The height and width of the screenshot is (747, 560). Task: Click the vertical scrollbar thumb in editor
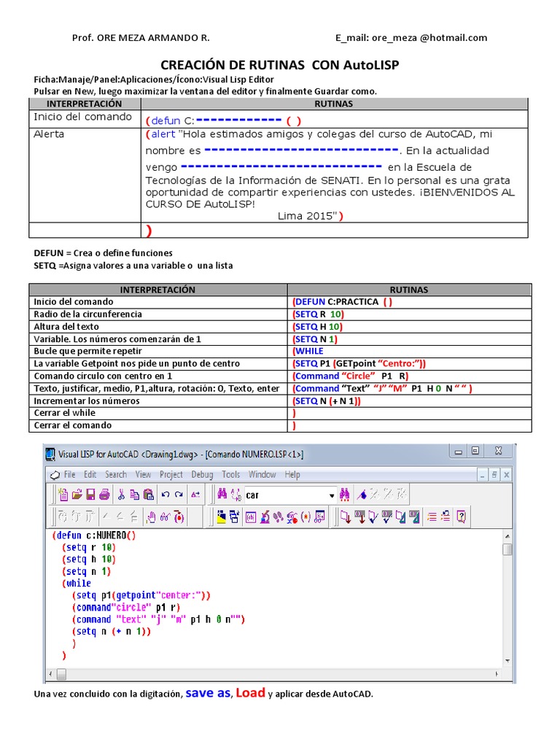[x=507, y=549]
